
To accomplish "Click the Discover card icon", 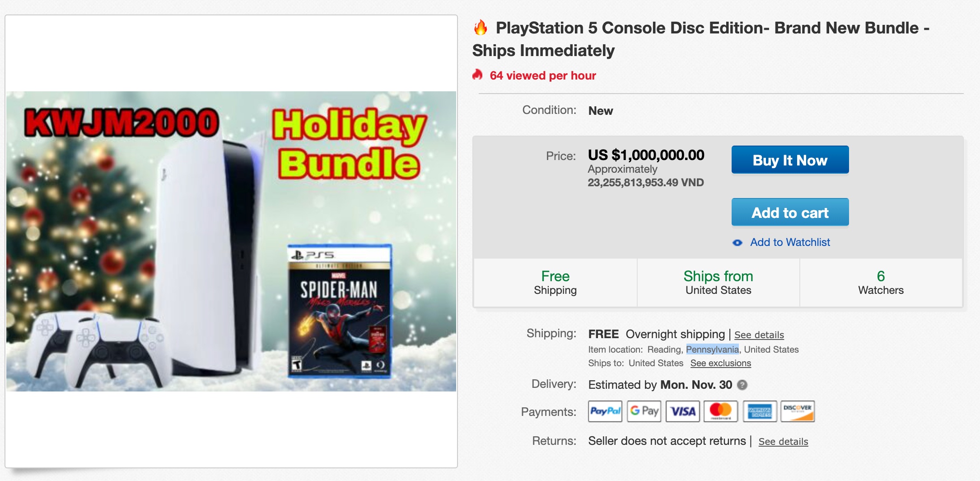I will [798, 411].
